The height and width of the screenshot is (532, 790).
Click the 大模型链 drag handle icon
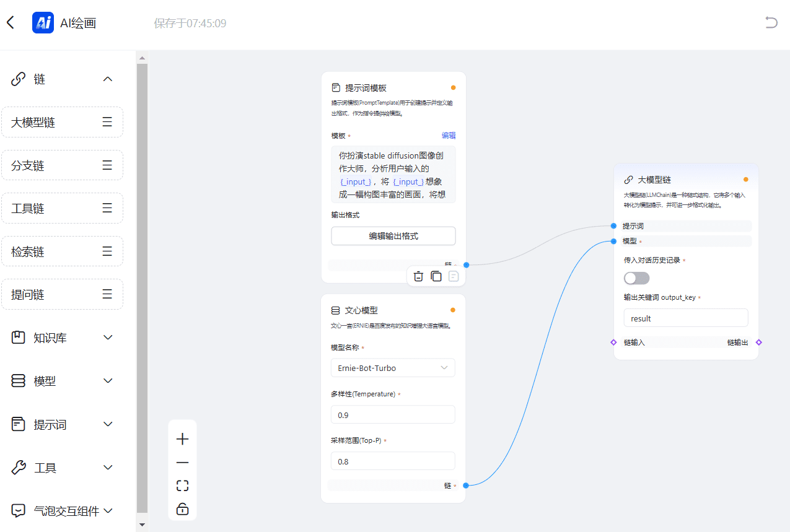point(107,122)
